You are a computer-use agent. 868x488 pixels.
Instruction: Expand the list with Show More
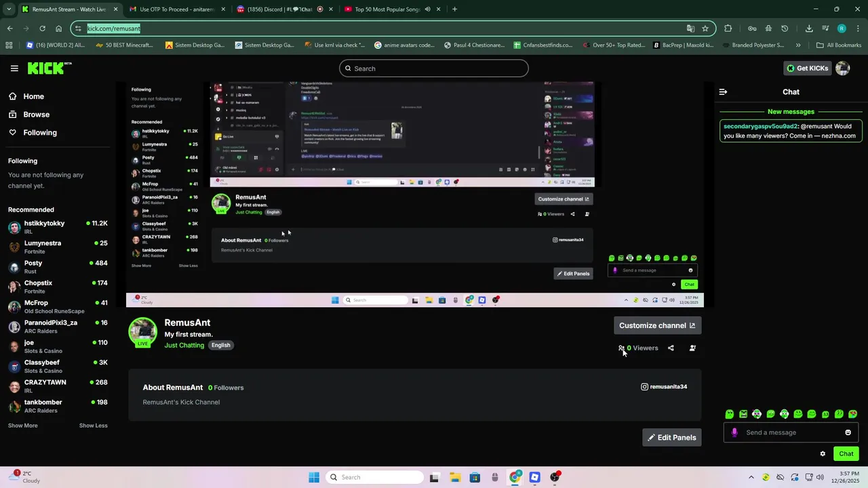click(23, 426)
